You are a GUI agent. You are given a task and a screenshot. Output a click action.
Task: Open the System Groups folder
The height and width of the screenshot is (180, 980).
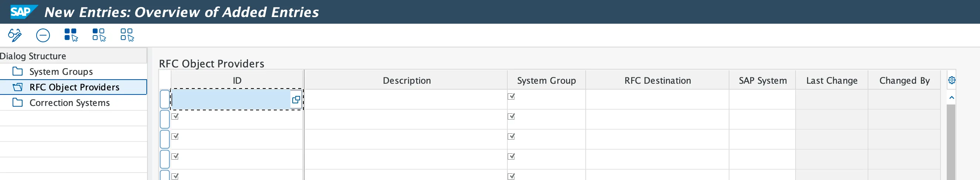[61, 72]
